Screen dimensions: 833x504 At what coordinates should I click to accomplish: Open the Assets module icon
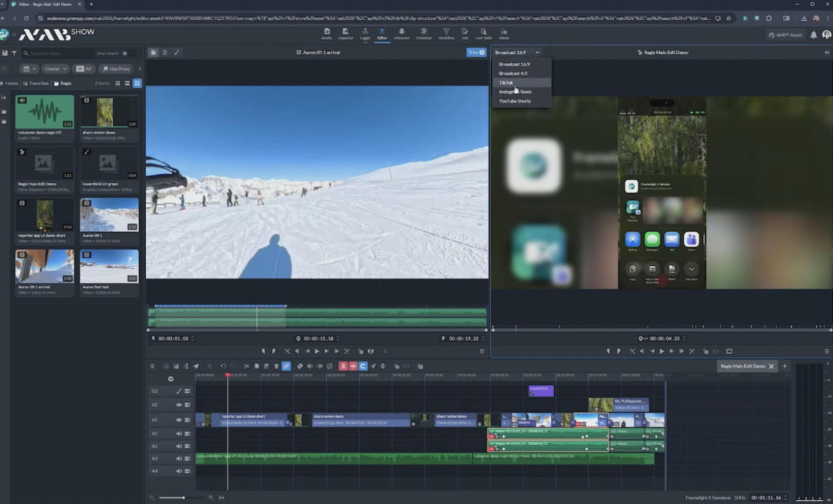(326, 33)
